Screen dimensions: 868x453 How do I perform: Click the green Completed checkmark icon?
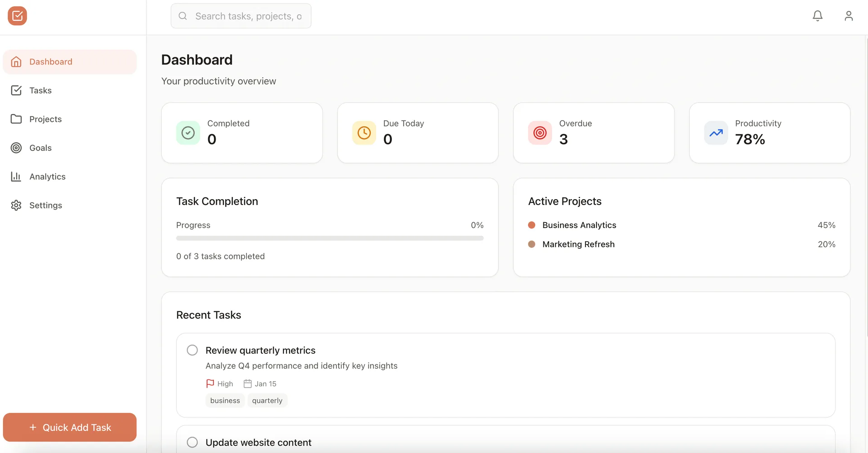(188, 133)
